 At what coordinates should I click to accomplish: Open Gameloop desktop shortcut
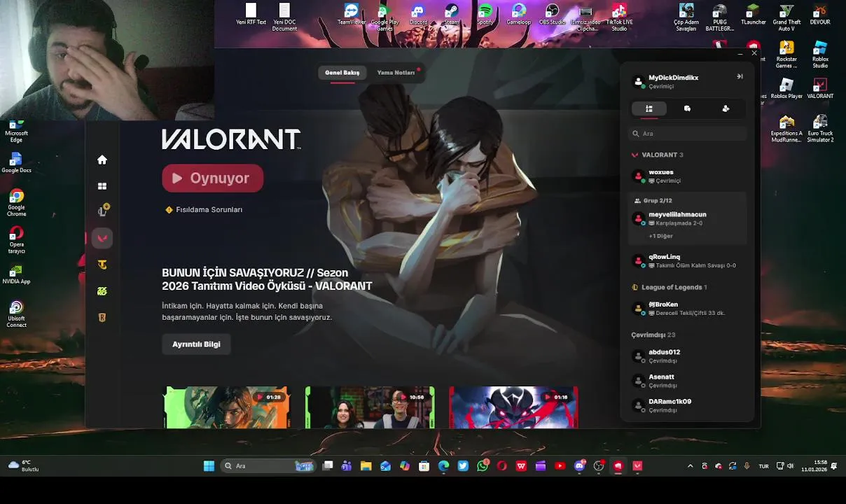click(519, 14)
